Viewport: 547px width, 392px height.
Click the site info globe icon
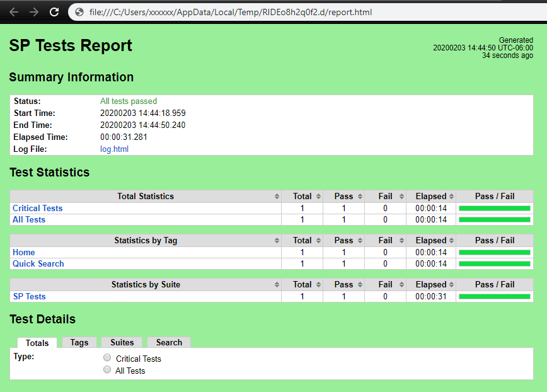[x=79, y=12]
